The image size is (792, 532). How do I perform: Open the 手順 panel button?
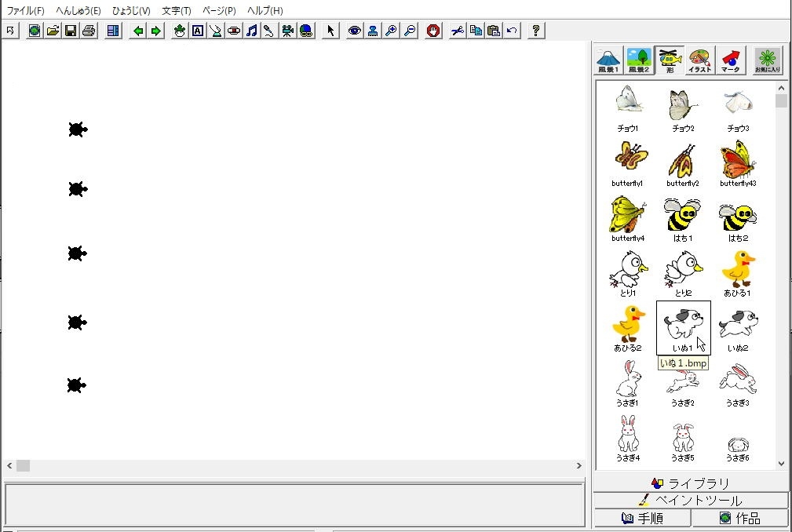click(642, 518)
